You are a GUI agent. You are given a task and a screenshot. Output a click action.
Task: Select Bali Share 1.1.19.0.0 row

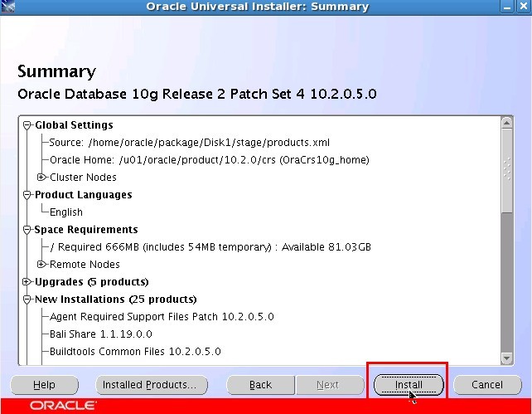(x=101, y=334)
